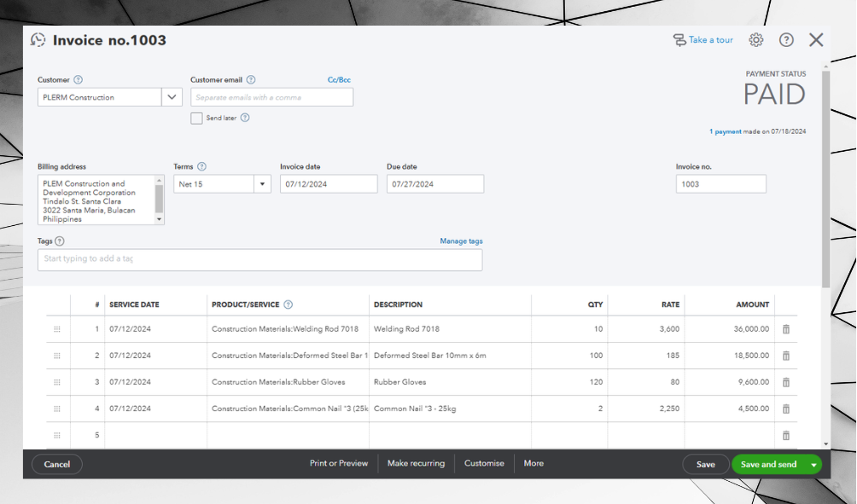857x504 pixels.
Task: Open the help question mark icon
Action: [786, 40]
